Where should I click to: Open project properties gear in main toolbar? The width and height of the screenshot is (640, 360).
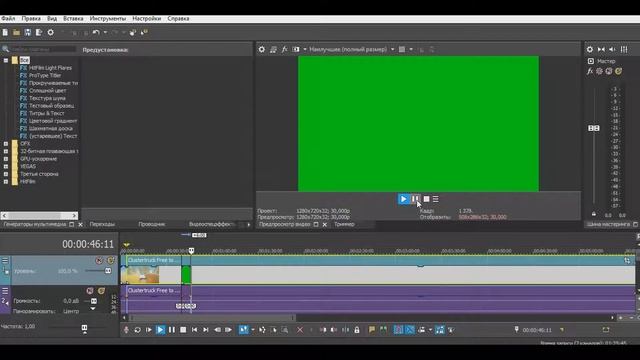51,32
